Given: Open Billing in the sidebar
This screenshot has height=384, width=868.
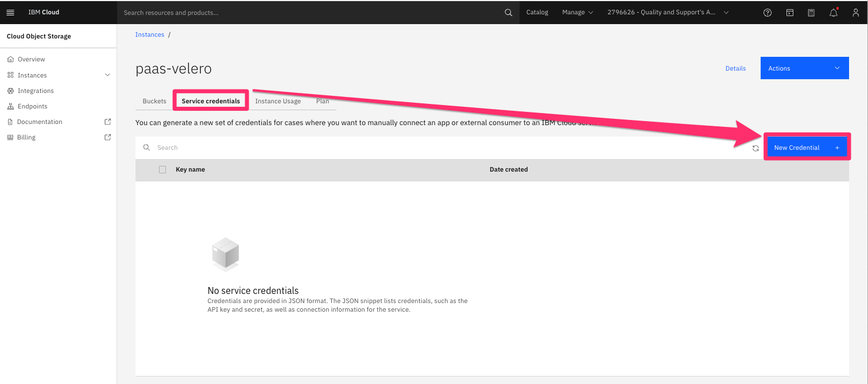Looking at the screenshot, I should tap(26, 137).
